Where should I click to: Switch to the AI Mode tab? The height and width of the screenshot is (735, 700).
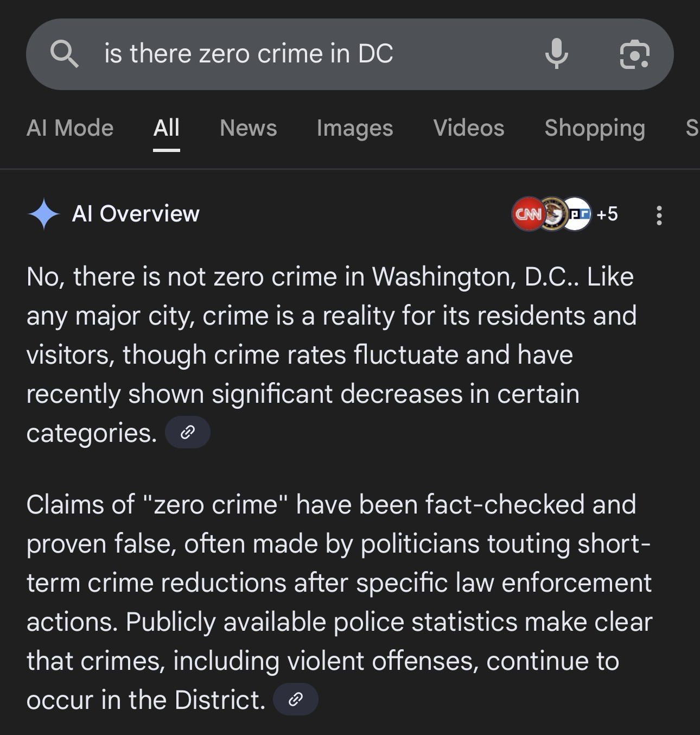pyautogui.click(x=70, y=128)
